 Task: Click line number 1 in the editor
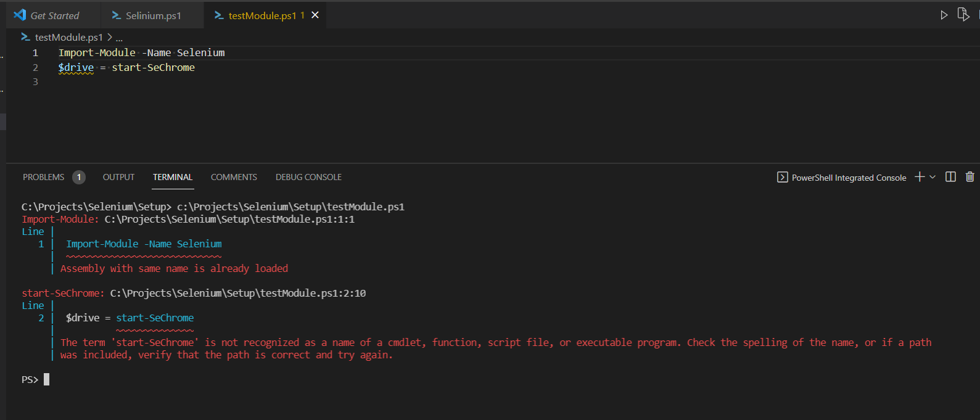coord(35,53)
